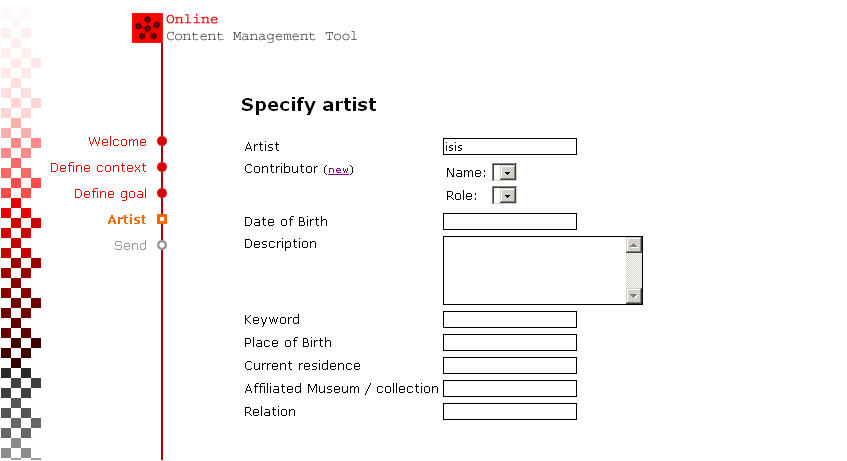Screen dimensions: 847x461
Task: Click the Description scrollbar down arrow
Action: click(634, 296)
